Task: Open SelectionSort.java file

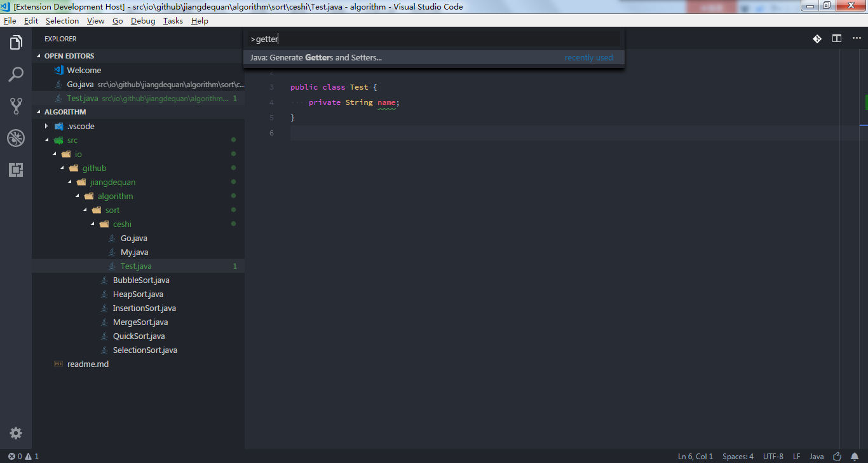Action: tap(138, 350)
